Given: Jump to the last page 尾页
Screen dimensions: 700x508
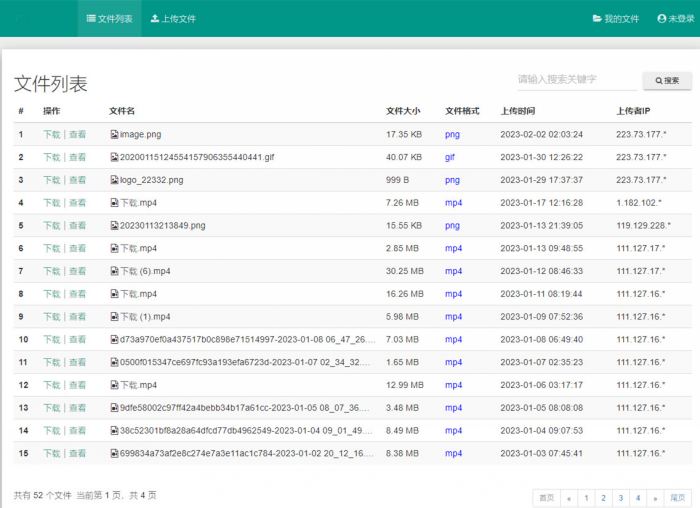Looking at the screenshot, I should click(678, 497).
